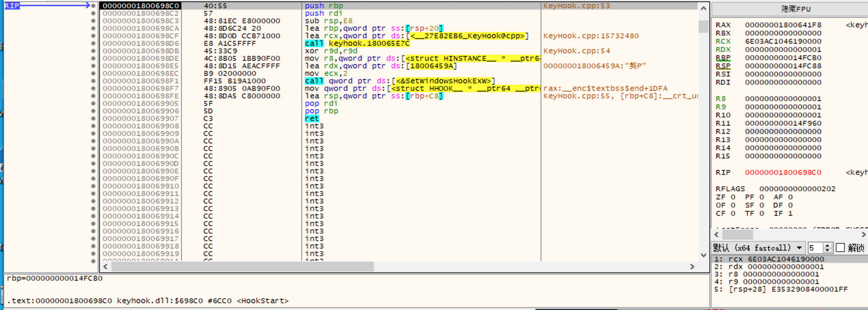868x310 pixels.
Task: Increase the argument count stepper
Action: pos(827,245)
